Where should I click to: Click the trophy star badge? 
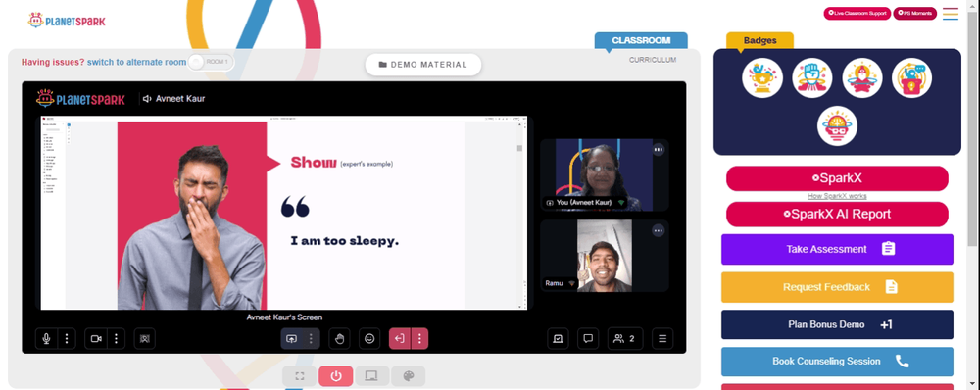(x=762, y=78)
